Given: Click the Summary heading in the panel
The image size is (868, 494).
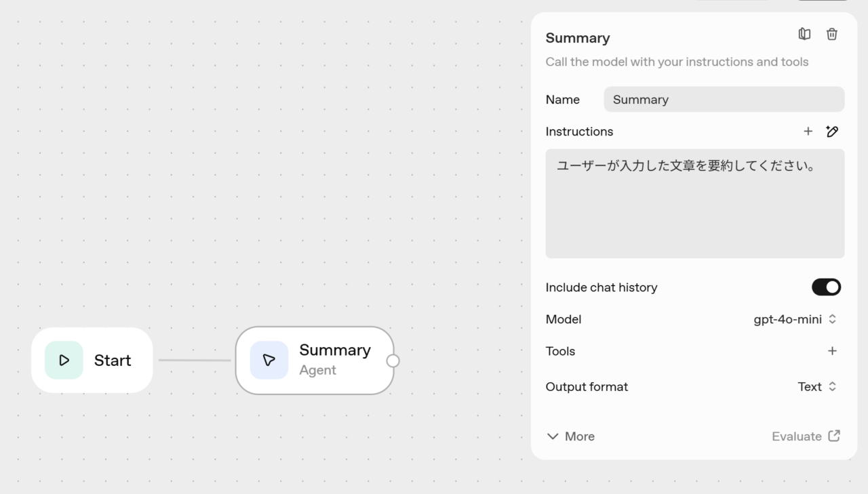Looking at the screenshot, I should tap(577, 38).
